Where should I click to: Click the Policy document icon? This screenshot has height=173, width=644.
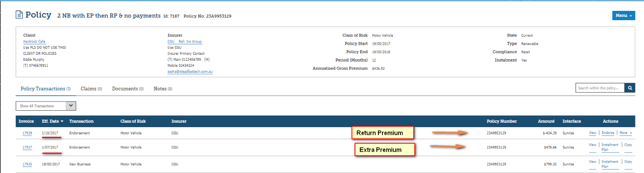tap(19, 15)
